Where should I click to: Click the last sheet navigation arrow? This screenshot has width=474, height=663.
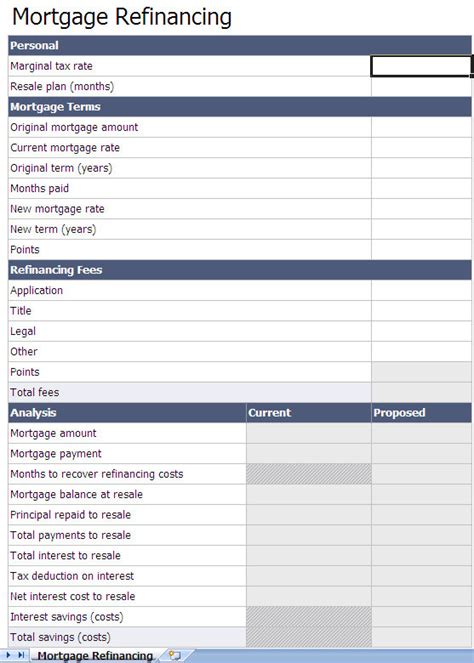point(21,655)
